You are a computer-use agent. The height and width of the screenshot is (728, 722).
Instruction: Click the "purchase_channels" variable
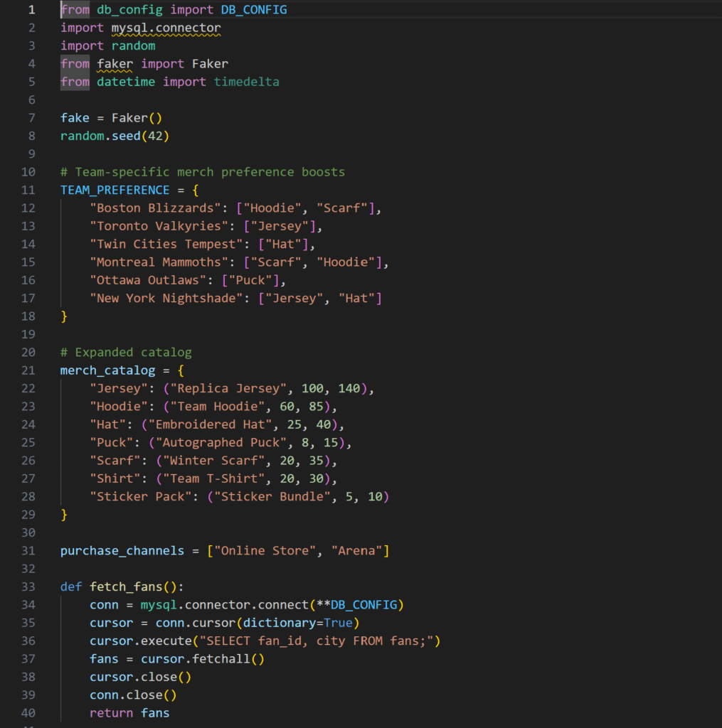pyautogui.click(x=122, y=551)
